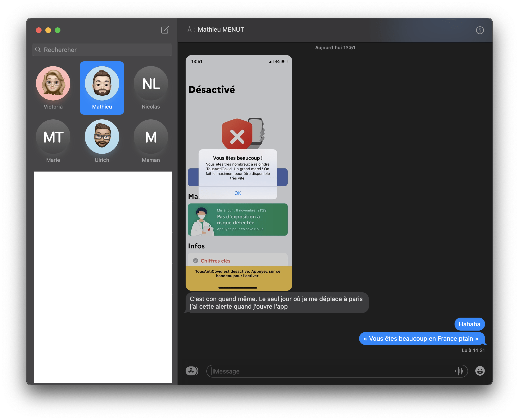This screenshot has width=519, height=420.
Task: Open the iMessage apps drawer button
Action: (192, 371)
